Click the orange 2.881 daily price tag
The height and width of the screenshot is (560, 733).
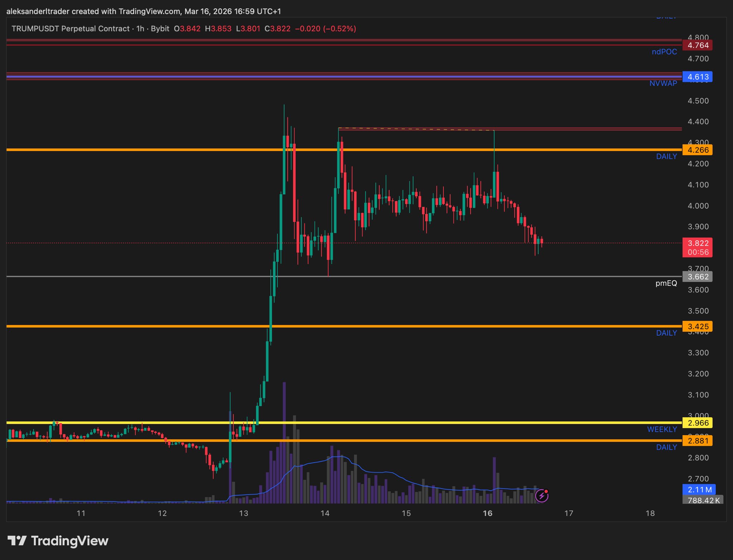click(698, 441)
